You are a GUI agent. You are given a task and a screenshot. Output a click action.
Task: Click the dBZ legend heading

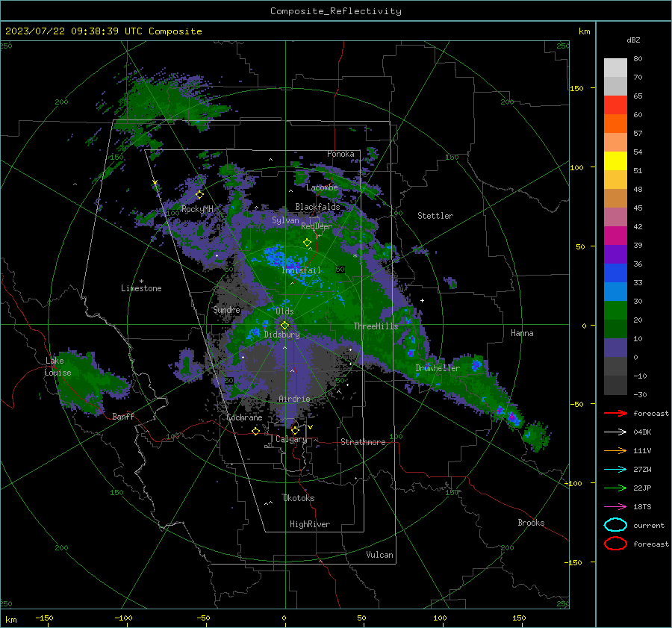click(x=633, y=40)
